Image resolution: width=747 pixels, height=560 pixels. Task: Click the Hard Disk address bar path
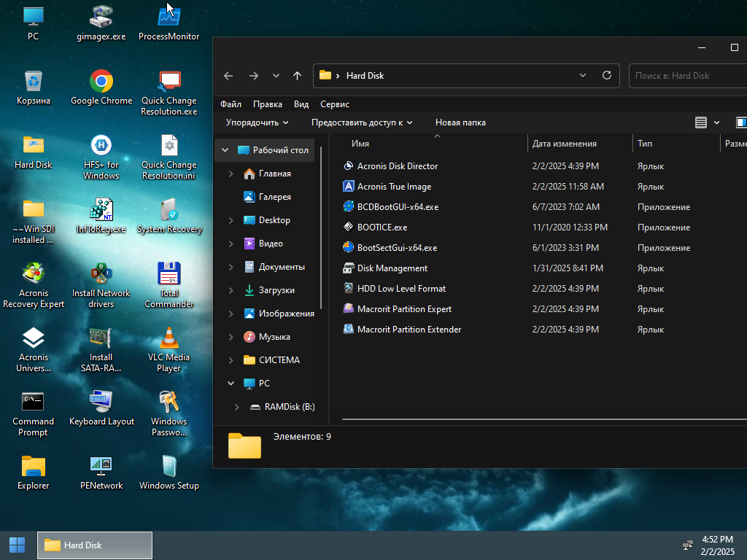[365, 76]
